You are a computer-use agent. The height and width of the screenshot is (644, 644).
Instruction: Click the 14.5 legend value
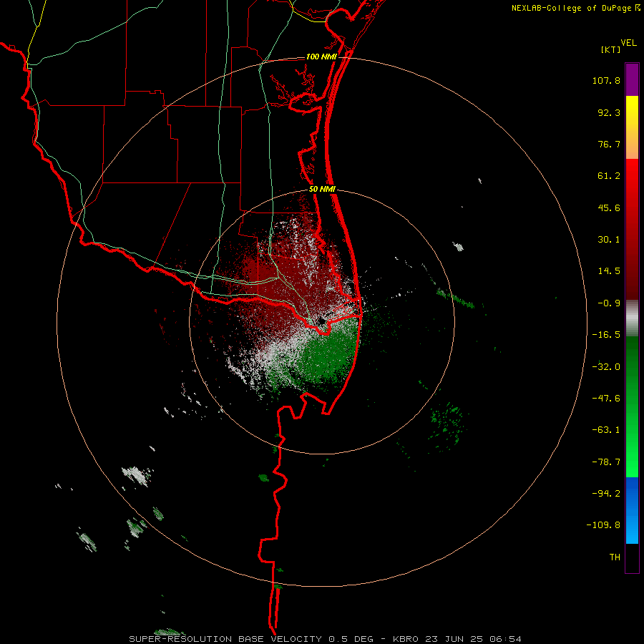[609, 271]
